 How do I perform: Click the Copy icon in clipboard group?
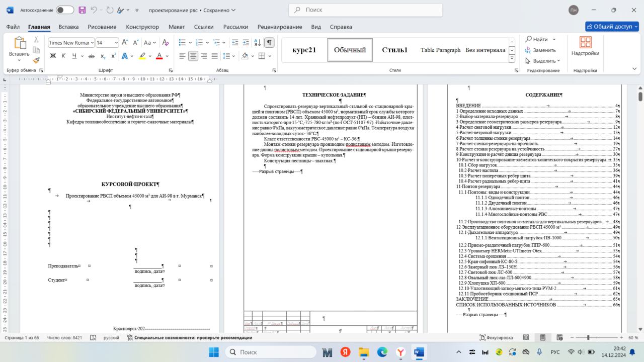[x=36, y=50]
